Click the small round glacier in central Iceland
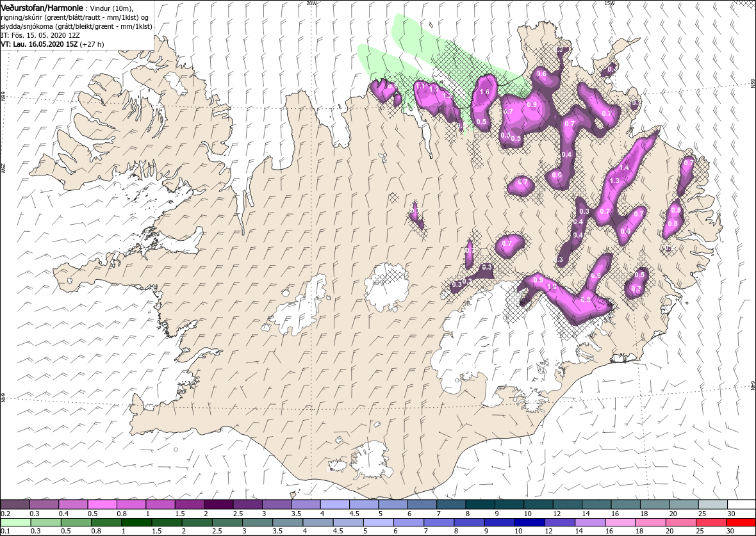Viewport: 756px width, 536px height. pyautogui.click(x=387, y=287)
